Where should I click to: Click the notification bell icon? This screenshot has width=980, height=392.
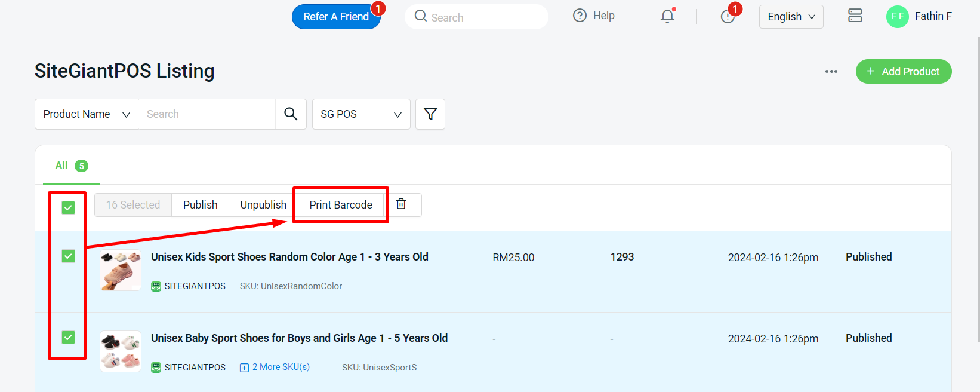click(x=667, y=16)
